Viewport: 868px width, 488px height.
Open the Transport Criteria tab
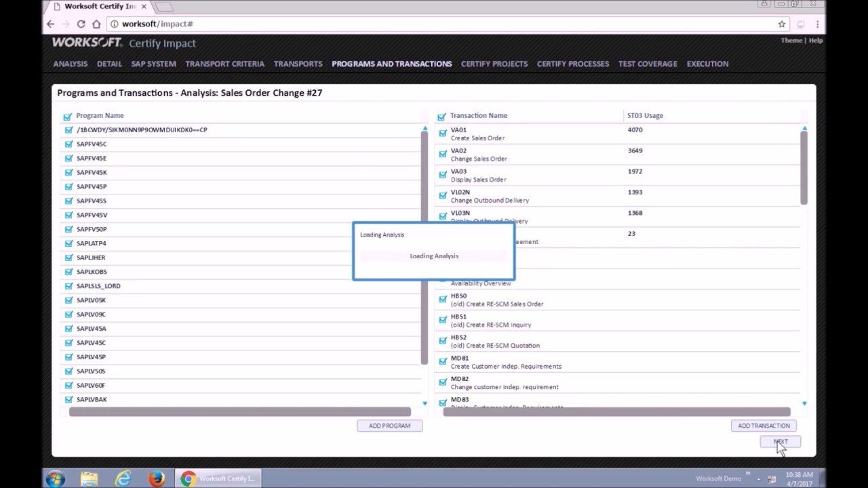point(225,64)
